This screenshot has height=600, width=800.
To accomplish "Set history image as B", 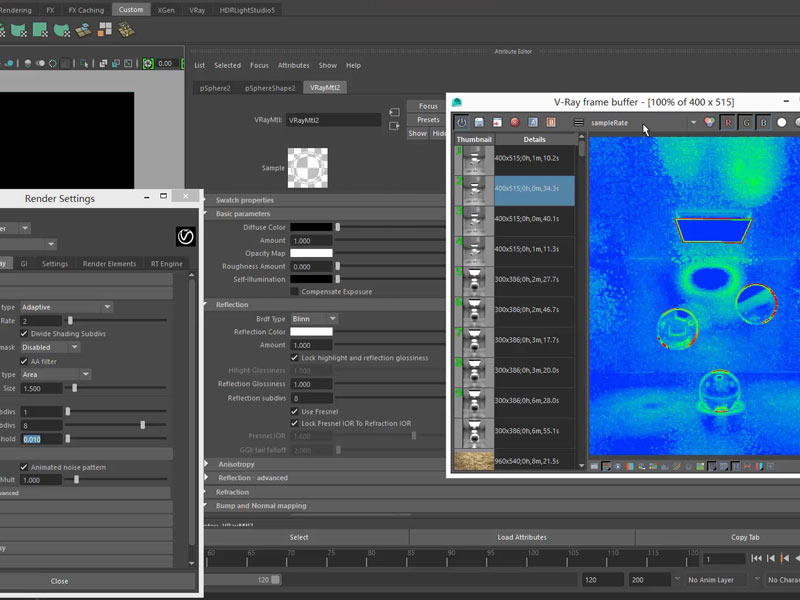I will point(550,122).
